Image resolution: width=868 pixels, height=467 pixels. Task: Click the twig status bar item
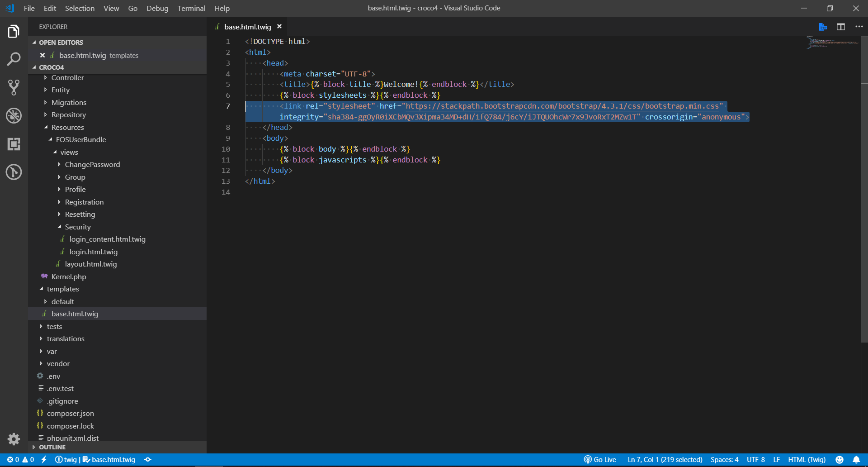coord(66,460)
